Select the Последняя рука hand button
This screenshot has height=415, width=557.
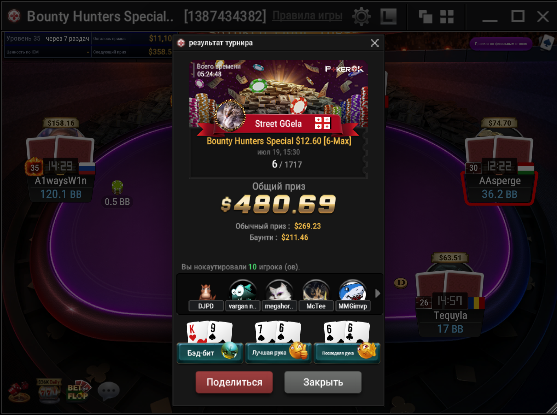pos(347,352)
